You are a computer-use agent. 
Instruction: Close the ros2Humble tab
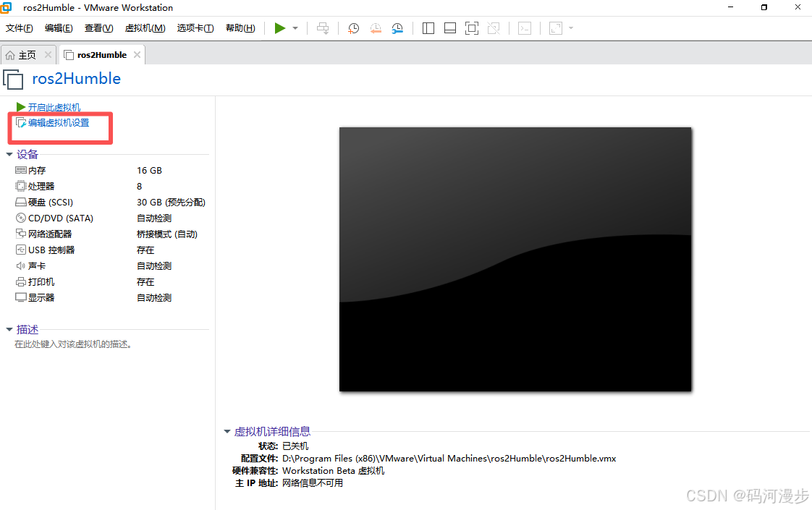[137, 54]
